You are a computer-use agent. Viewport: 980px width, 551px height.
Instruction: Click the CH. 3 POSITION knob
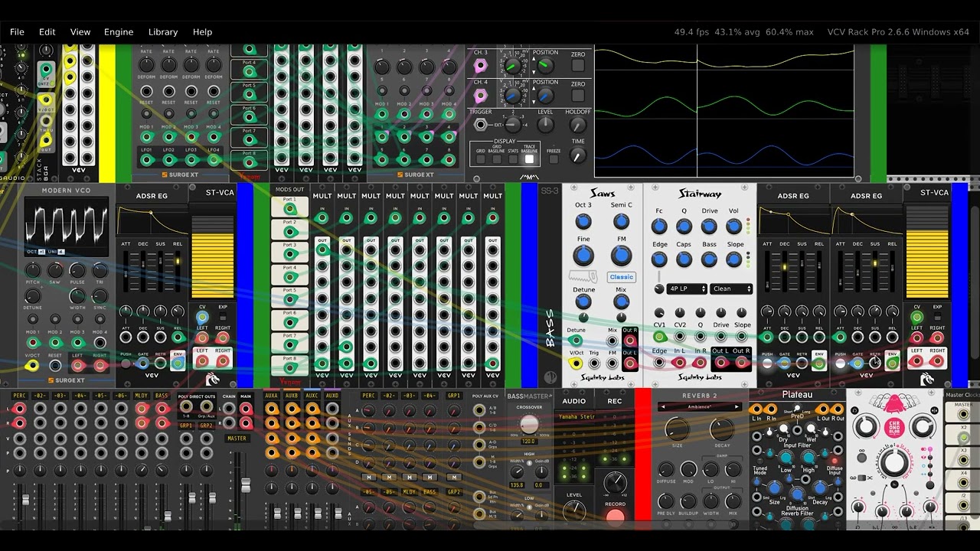tap(545, 66)
